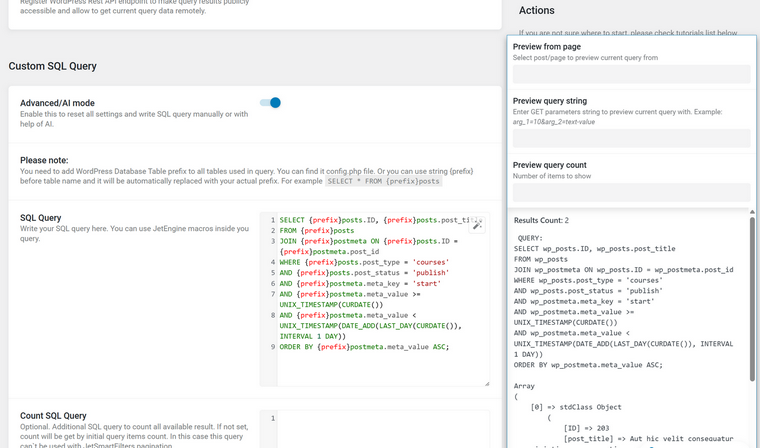The height and width of the screenshot is (448, 760).
Task: Click the 'Count SQL Query' setting label
Action: (53, 416)
